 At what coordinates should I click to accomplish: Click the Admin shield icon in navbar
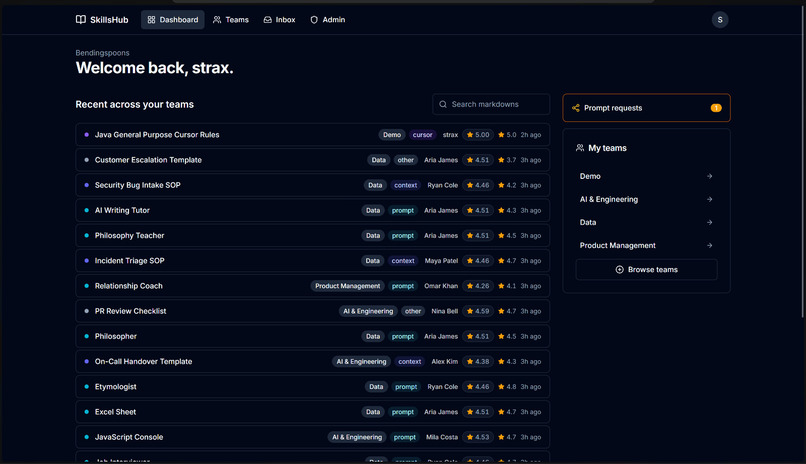pyautogui.click(x=314, y=20)
